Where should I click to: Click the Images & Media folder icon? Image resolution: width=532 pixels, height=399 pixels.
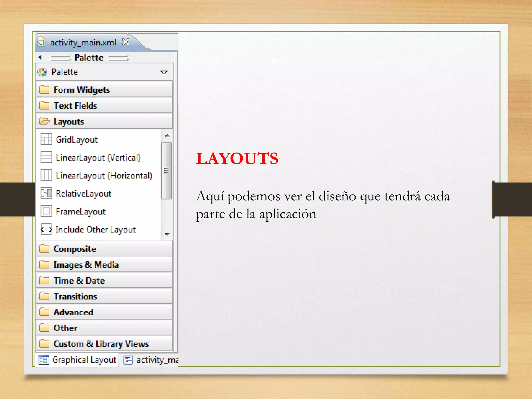pos(44,264)
